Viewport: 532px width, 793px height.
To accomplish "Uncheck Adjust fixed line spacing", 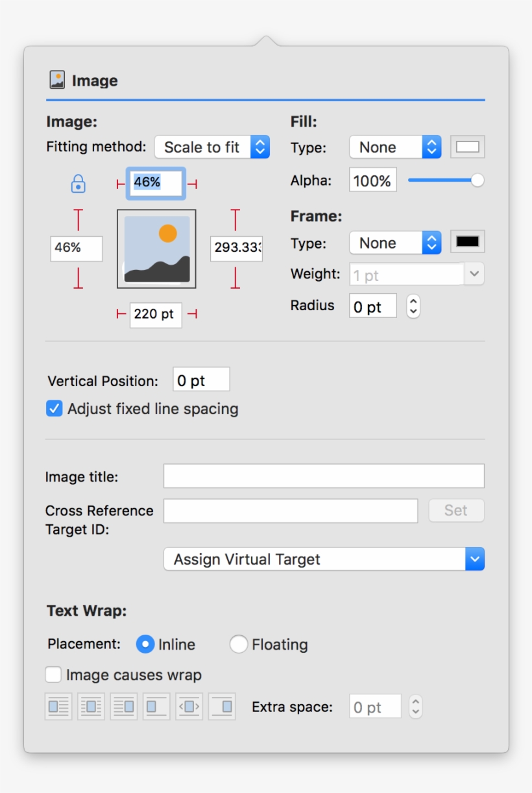I will 53,409.
